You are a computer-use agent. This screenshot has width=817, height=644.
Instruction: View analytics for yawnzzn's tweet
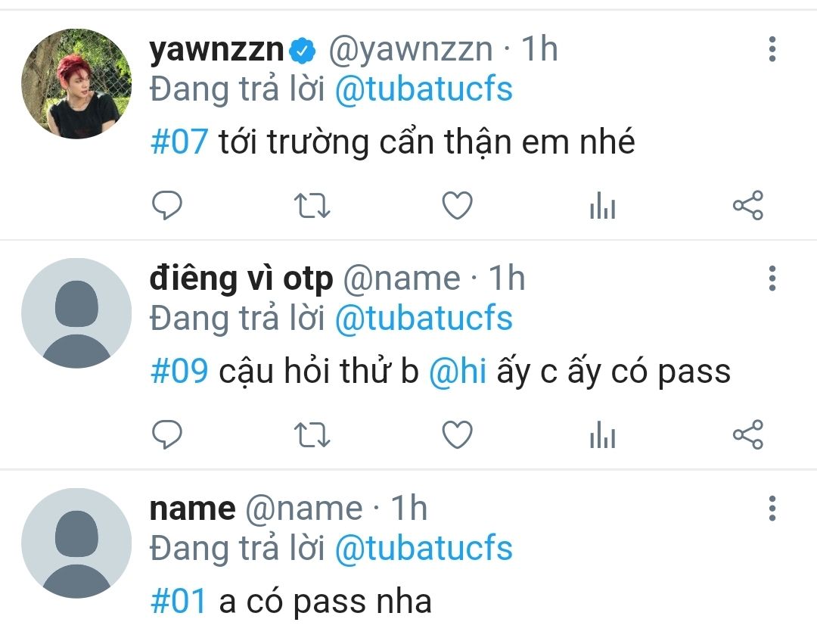[x=602, y=205]
